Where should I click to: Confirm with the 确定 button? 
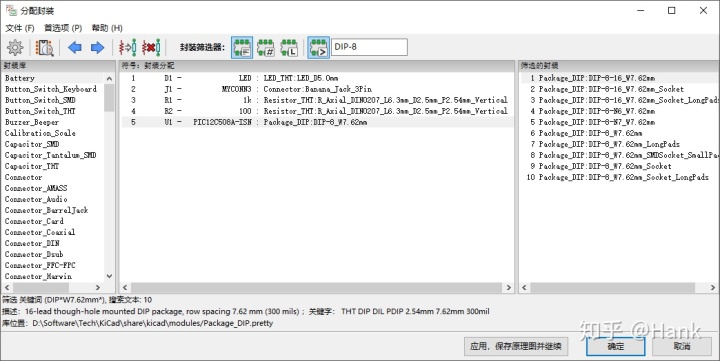click(615, 346)
